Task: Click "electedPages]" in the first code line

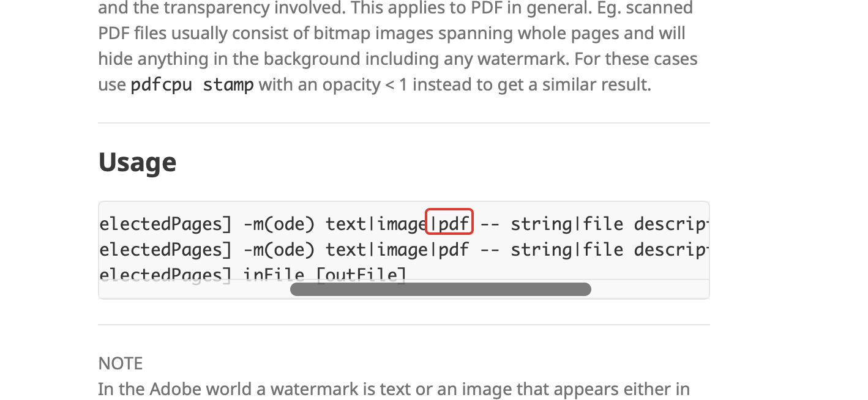Action: pos(165,224)
